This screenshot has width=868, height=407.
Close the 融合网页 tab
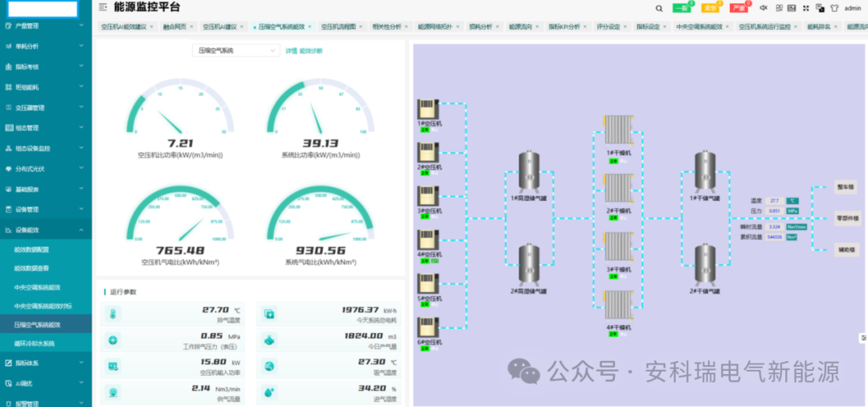[x=191, y=27]
